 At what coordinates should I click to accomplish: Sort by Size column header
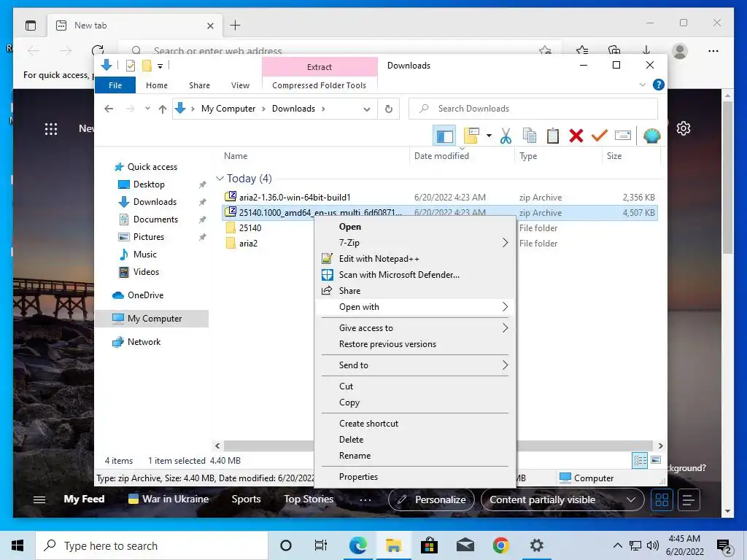[x=614, y=156]
